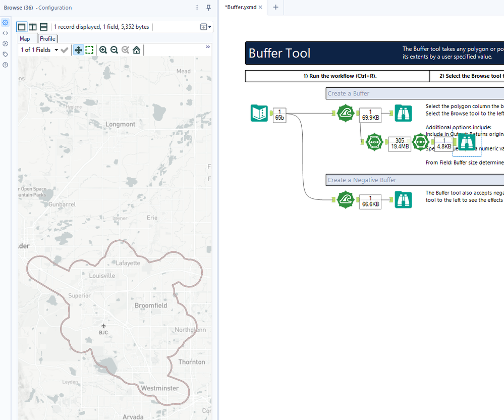Reset map to home extent
Viewport: 504px width, 420px height.
pyautogui.click(x=136, y=50)
